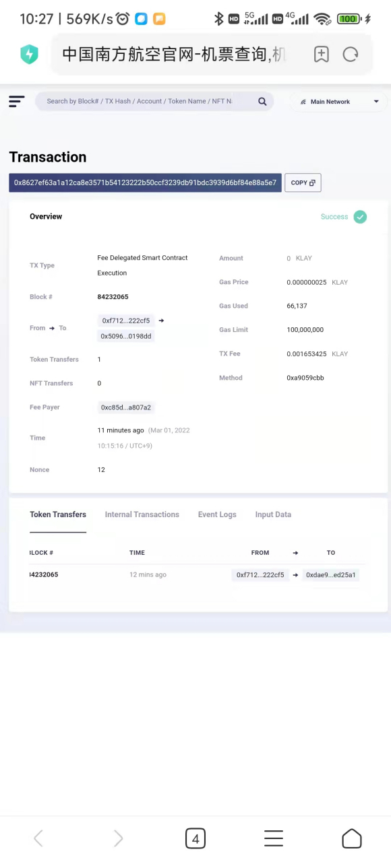391x868 pixels.
Task: Click the COPY button beside transaction hash
Action: [303, 182]
